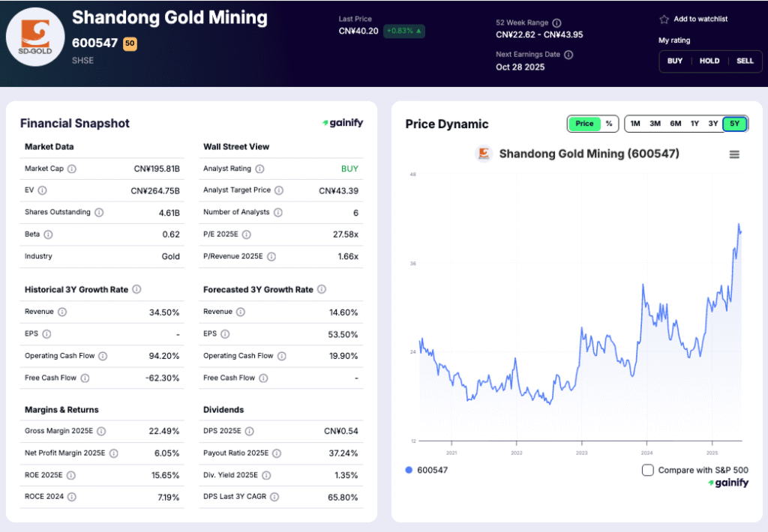
Task: Toggle the Add to watchlist star
Action: click(x=663, y=20)
